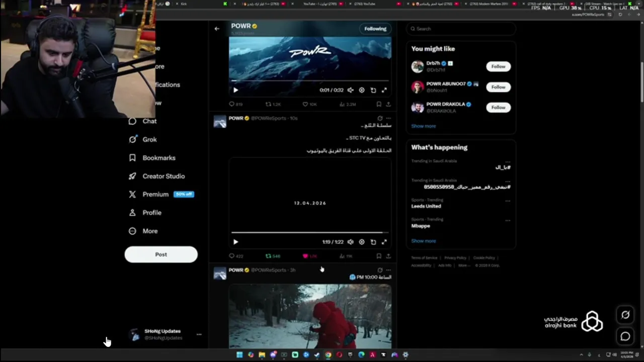Image resolution: width=644 pixels, height=362 pixels.
Task: Share the post with 546 reposts
Action: pos(388,256)
